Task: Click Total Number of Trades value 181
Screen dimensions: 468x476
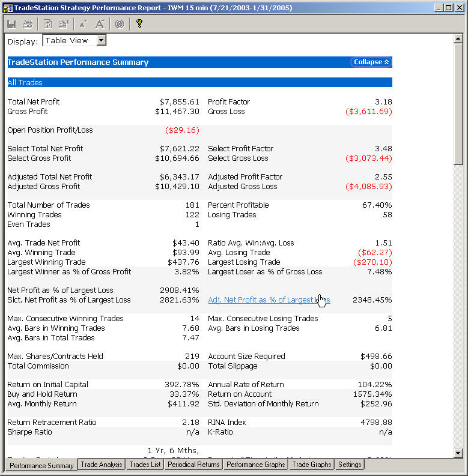Action: point(192,205)
